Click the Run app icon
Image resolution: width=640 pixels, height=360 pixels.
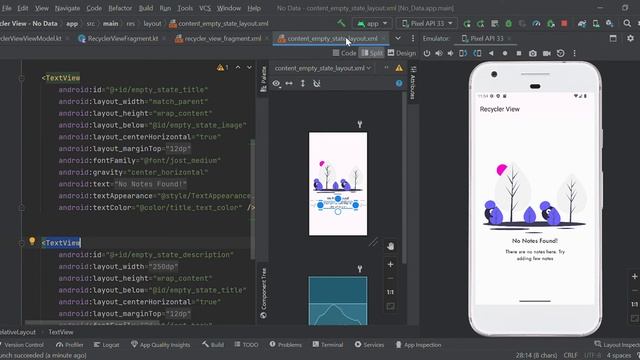pos(467,24)
